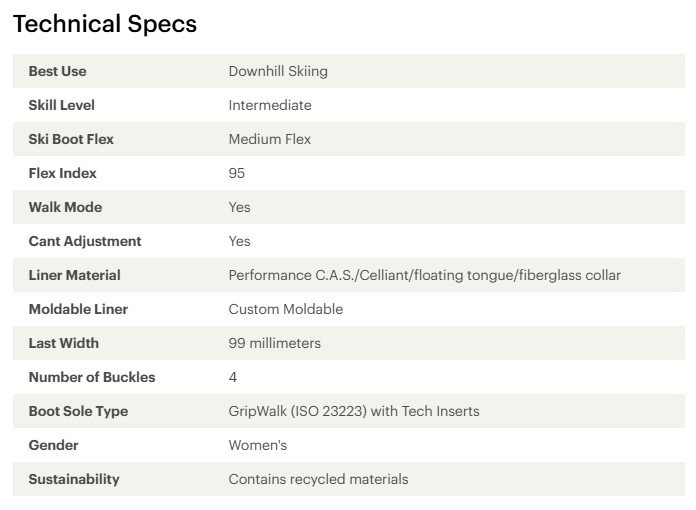Click the Intermediate skill value

click(x=270, y=105)
